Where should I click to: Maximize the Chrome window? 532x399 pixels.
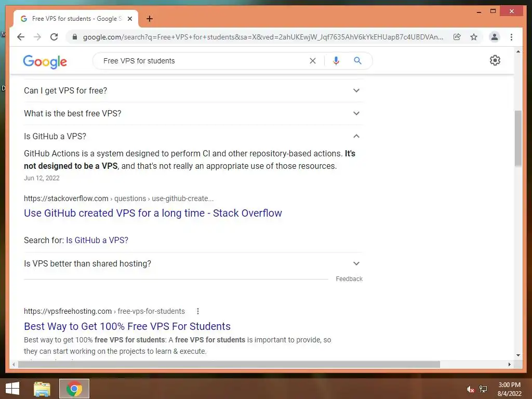tap(493, 11)
